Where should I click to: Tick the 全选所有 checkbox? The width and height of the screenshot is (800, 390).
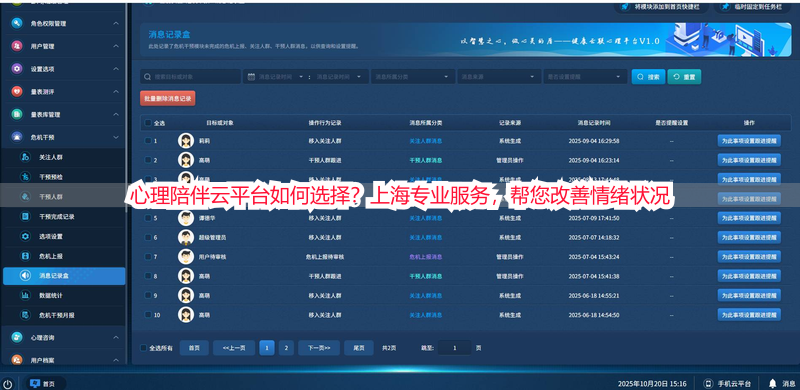pyautogui.click(x=143, y=348)
